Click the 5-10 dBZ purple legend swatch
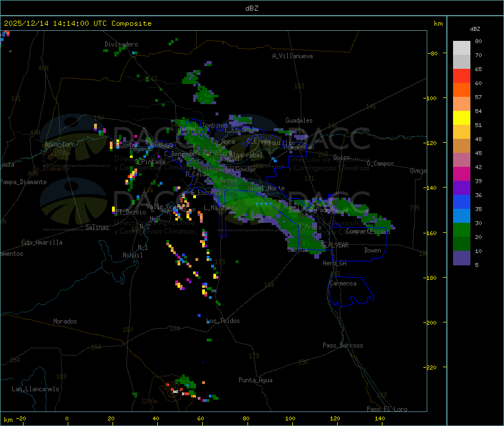This screenshot has height=426, width=504. [x=461, y=258]
